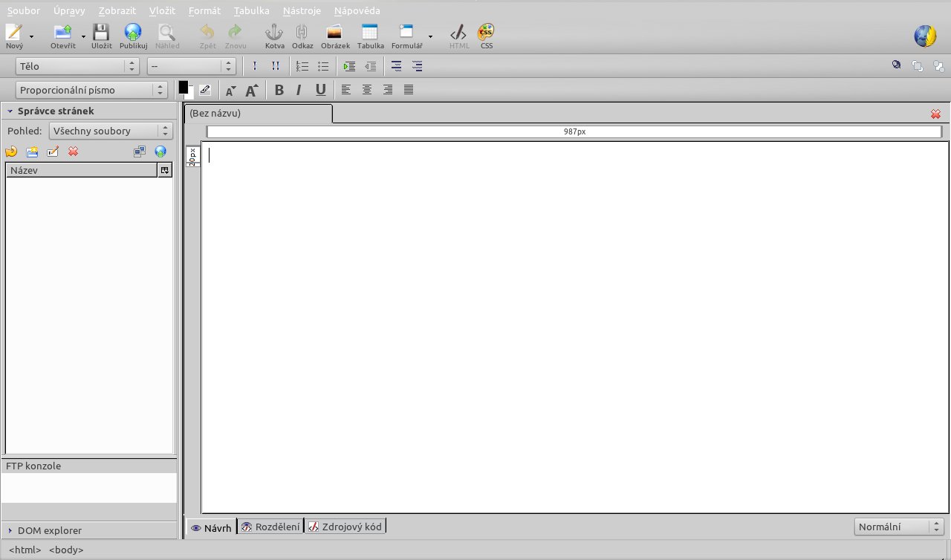951x560 pixels.
Task: Open the Vložit menu
Action: pyautogui.click(x=162, y=11)
